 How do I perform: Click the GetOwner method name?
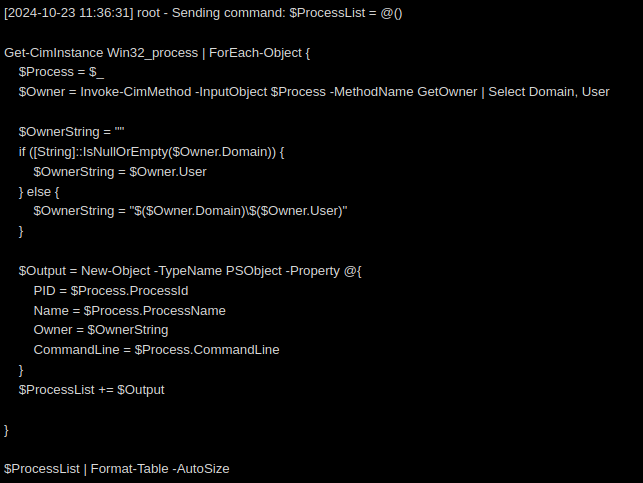coord(447,92)
